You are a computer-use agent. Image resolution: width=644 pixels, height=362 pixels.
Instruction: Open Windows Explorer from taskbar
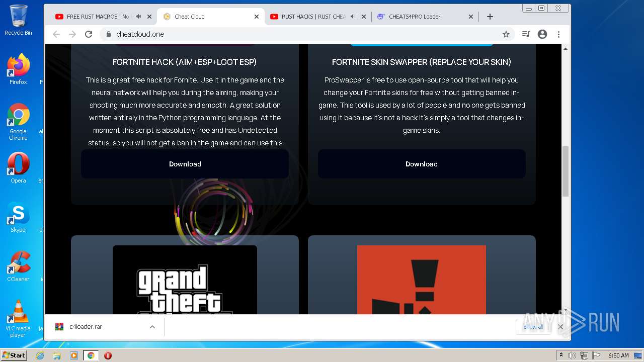[57, 355]
